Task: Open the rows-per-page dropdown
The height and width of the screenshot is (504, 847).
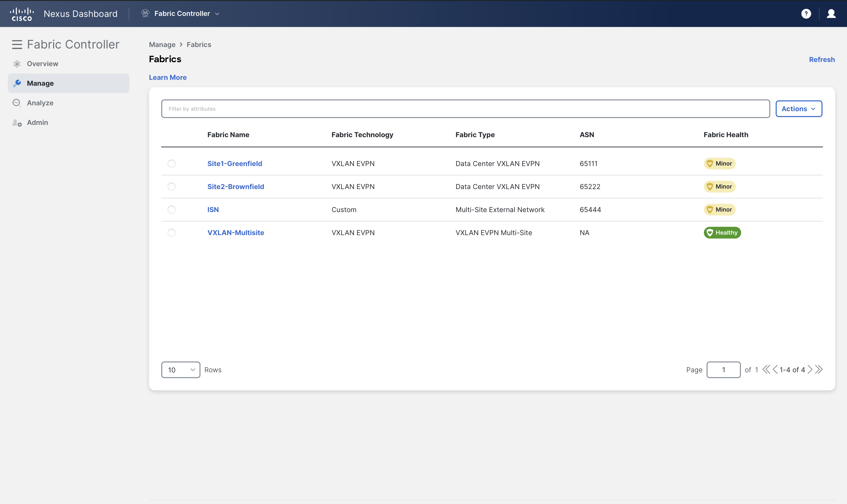Action: [181, 370]
